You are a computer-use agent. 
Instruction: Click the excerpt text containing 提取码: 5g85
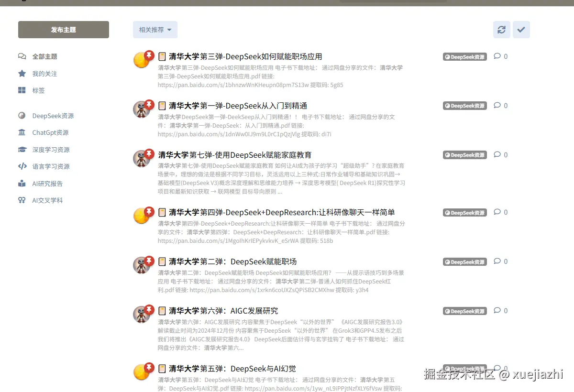[x=281, y=76]
